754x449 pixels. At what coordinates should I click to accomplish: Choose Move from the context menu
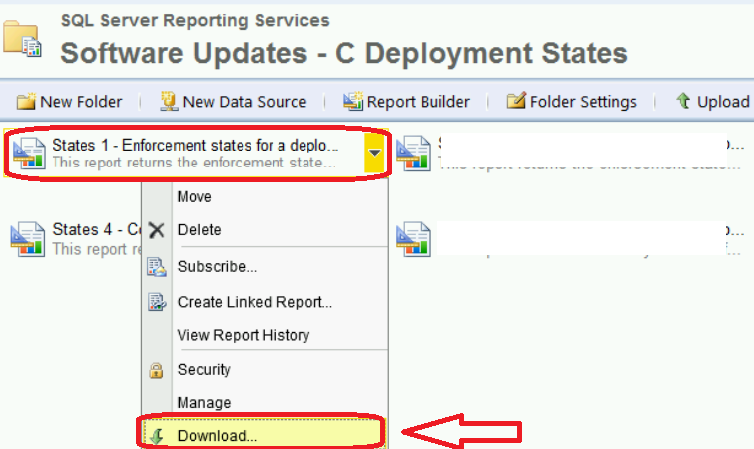tap(194, 197)
